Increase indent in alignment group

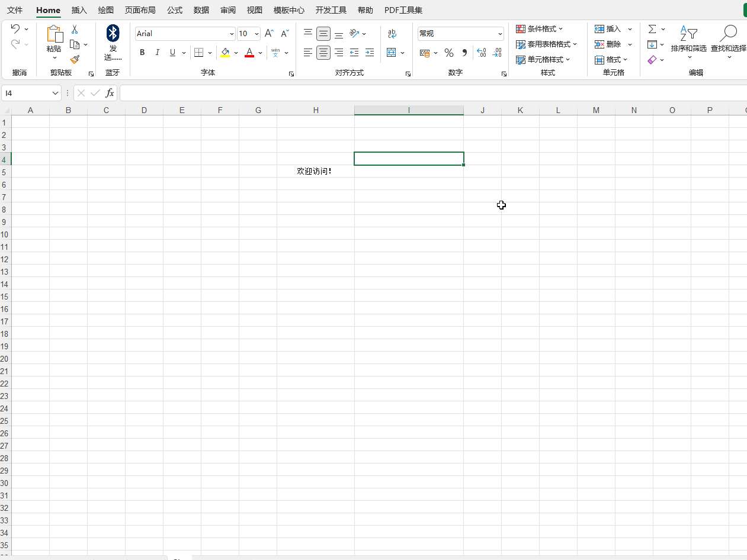point(370,53)
